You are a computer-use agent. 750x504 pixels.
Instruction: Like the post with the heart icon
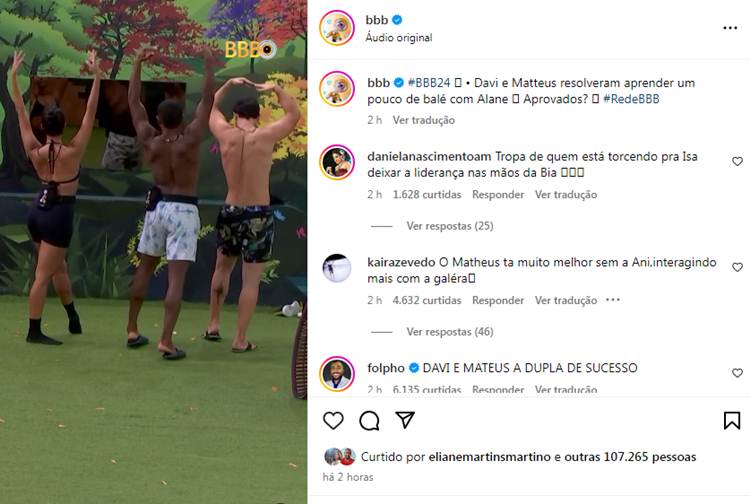tap(333, 420)
